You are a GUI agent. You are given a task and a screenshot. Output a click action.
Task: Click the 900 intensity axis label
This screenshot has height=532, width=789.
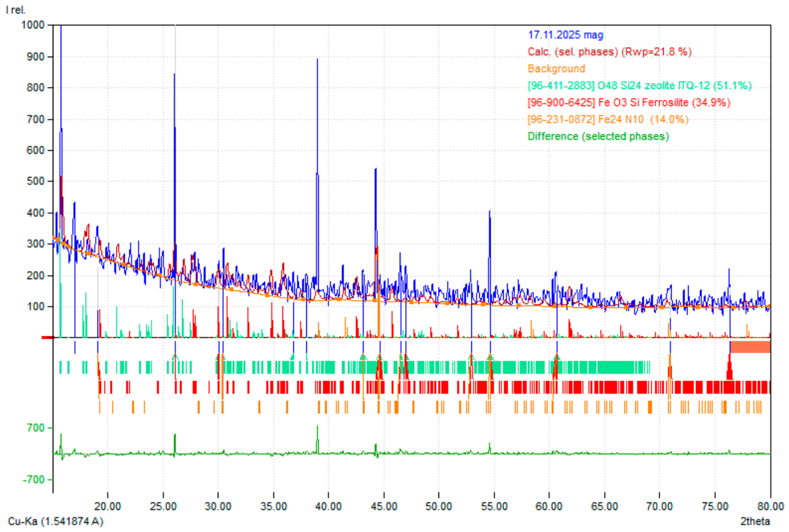tap(36, 57)
